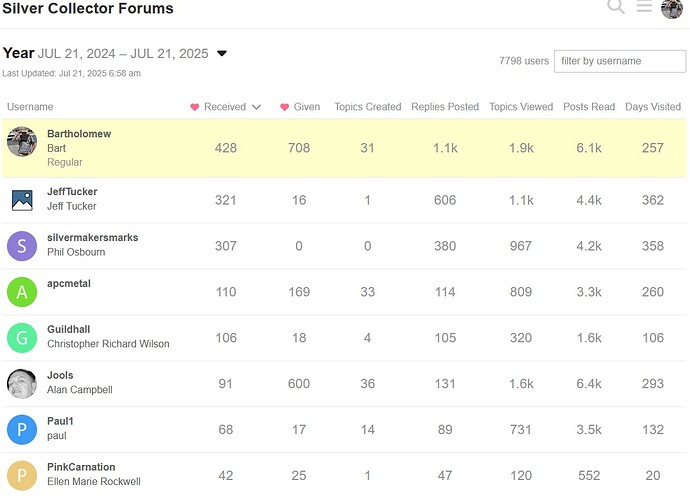Screen dimensions: 690x497
Task: Sort by Topics Created column
Action: click(x=367, y=107)
